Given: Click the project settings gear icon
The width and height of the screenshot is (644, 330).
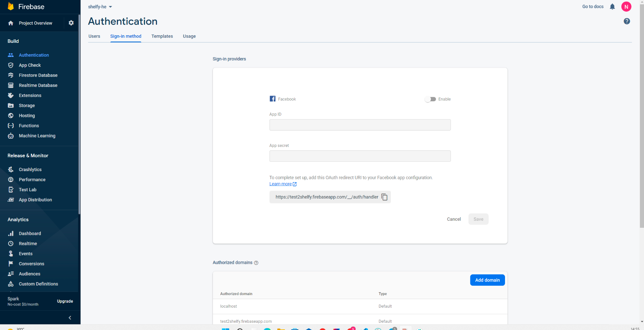Looking at the screenshot, I should tap(71, 23).
